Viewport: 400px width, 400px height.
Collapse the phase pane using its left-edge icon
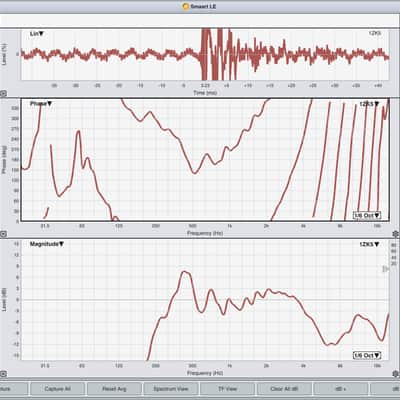pyautogui.click(x=3, y=234)
